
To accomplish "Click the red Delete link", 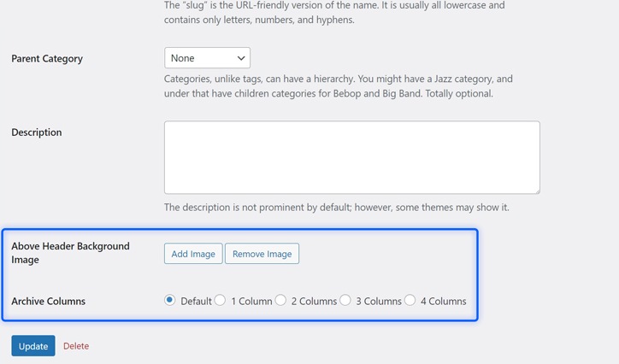I will [x=76, y=346].
